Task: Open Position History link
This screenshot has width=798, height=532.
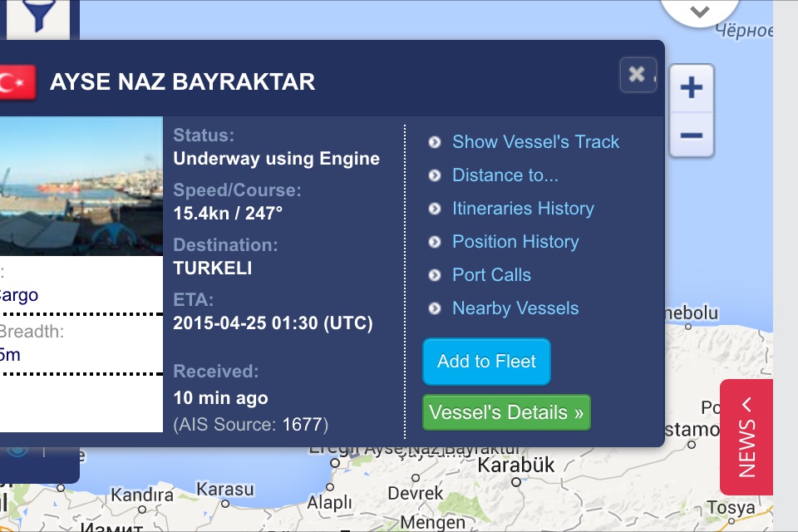Action: (515, 242)
